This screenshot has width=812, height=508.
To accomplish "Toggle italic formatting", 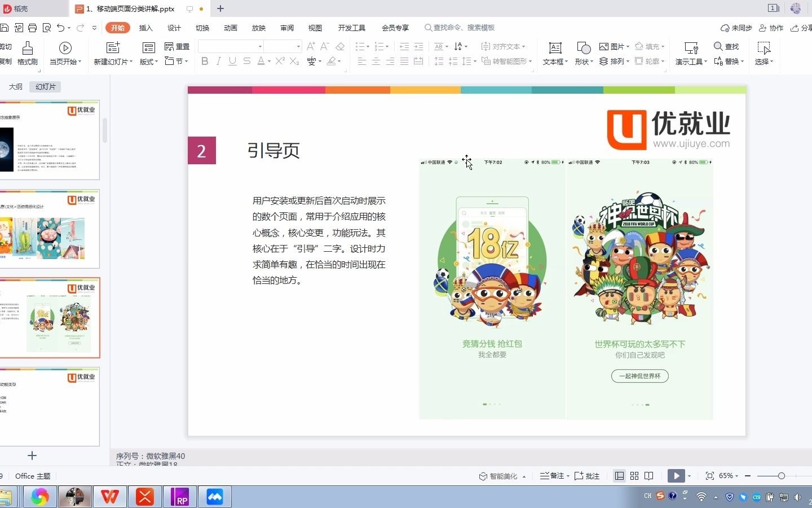I will (x=219, y=61).
